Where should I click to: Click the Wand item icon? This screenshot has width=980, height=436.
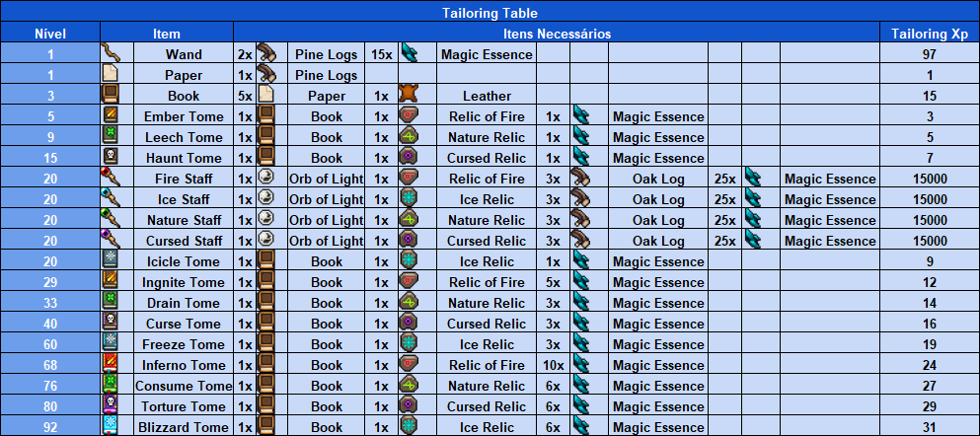[110, 53]
